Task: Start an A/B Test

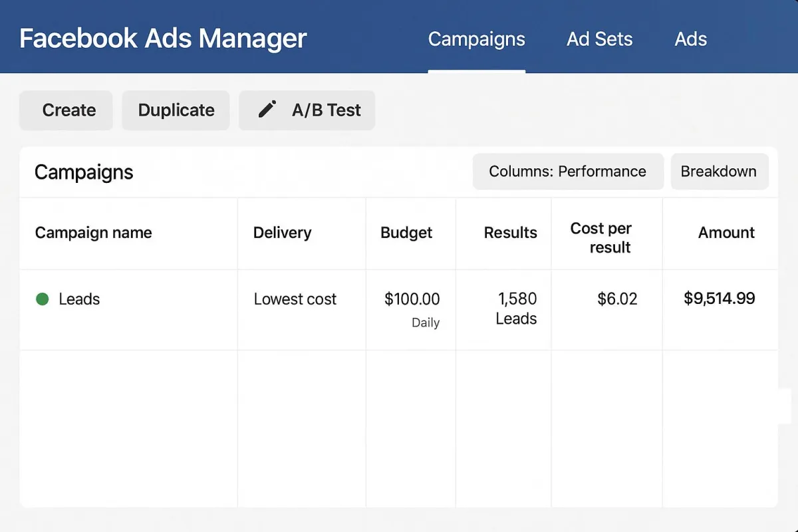Action: pyautogui.click(x=307, y=110)
